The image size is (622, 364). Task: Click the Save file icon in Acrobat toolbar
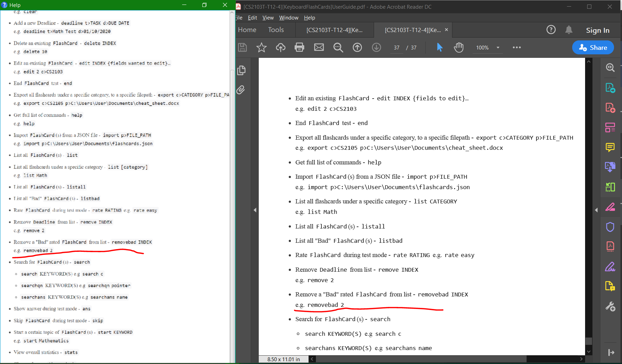point(242,47)
